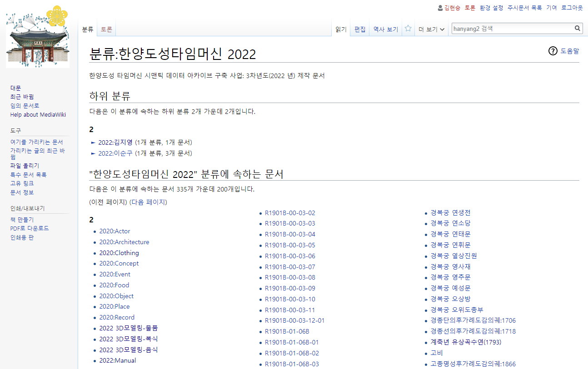Go to 다음 페이지 link
Screen dimensions: 588x369
[x=148, y=202]
